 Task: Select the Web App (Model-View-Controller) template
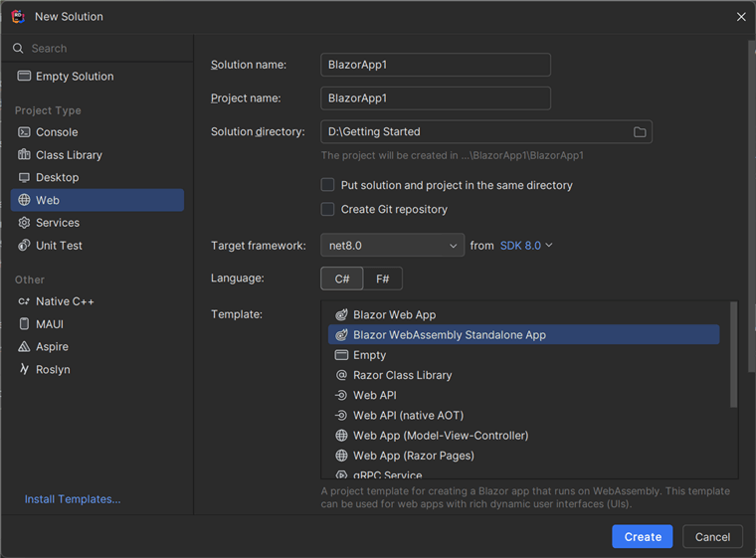tap(523, 436)
